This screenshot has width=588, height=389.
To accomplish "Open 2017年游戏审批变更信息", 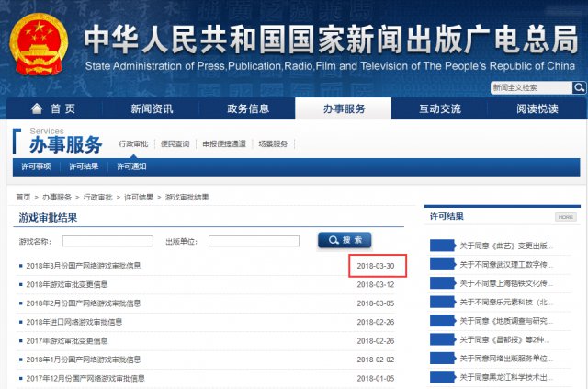I will tap(67, 341).
